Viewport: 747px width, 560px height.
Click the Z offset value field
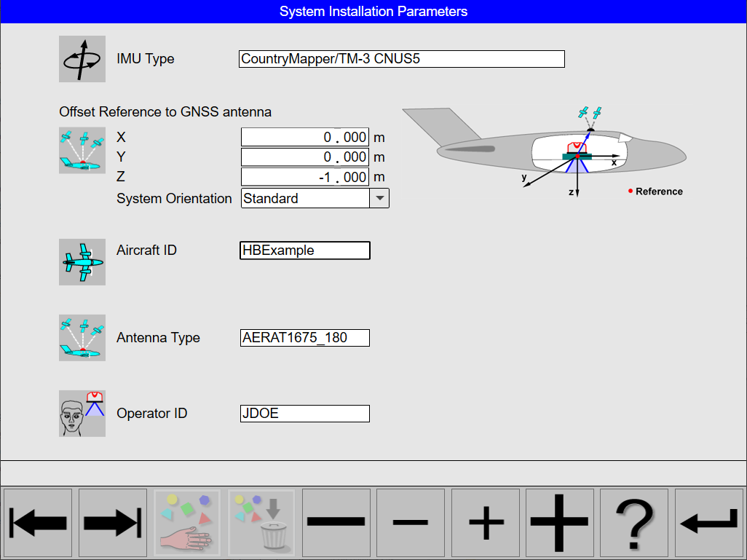click(x=304, y=176)
